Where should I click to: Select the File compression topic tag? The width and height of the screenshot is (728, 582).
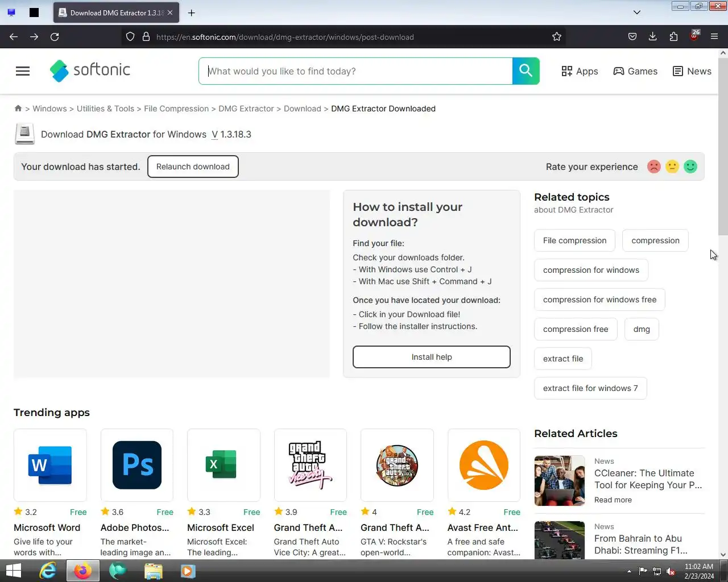tap(574, 240)
